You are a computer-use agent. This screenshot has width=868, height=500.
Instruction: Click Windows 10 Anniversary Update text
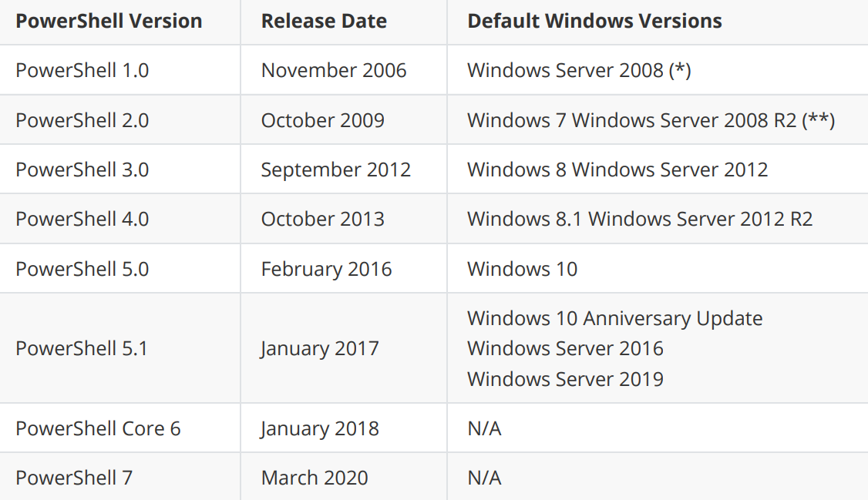[x=615, y=319]
